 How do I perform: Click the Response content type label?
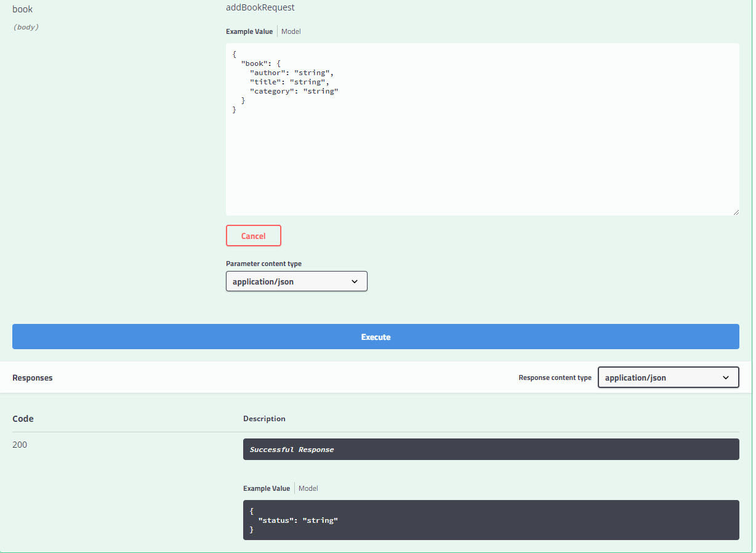pyautogui.click(x=555, y=377)
